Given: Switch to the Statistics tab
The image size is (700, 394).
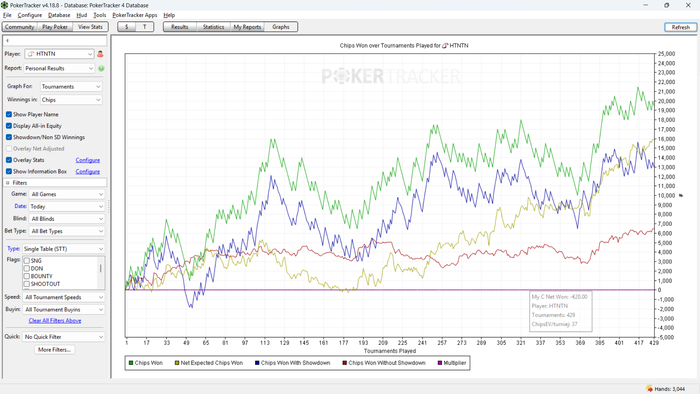Looking at the screenshot, I should [x=213, y=27].
